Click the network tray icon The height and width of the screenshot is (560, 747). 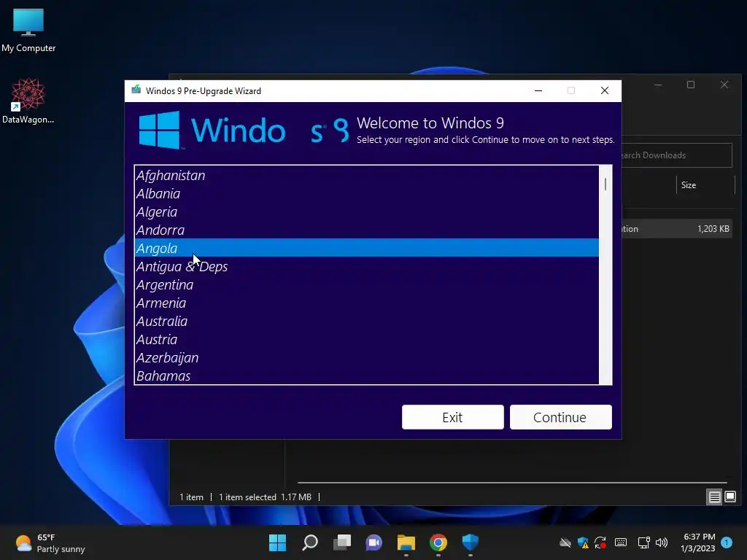coord(643,542)
